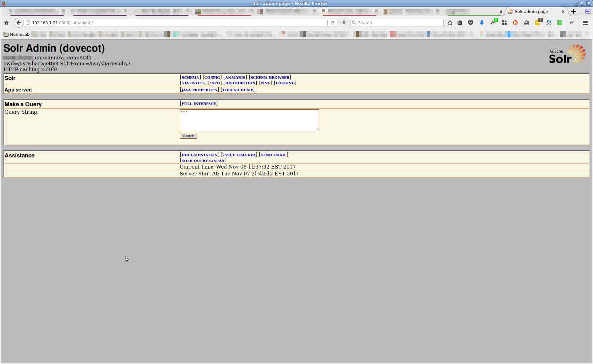Open the DOCUMENTATION link
This screenshot has height=364, width=593.
pyautogui.click(x=200, y=155)
